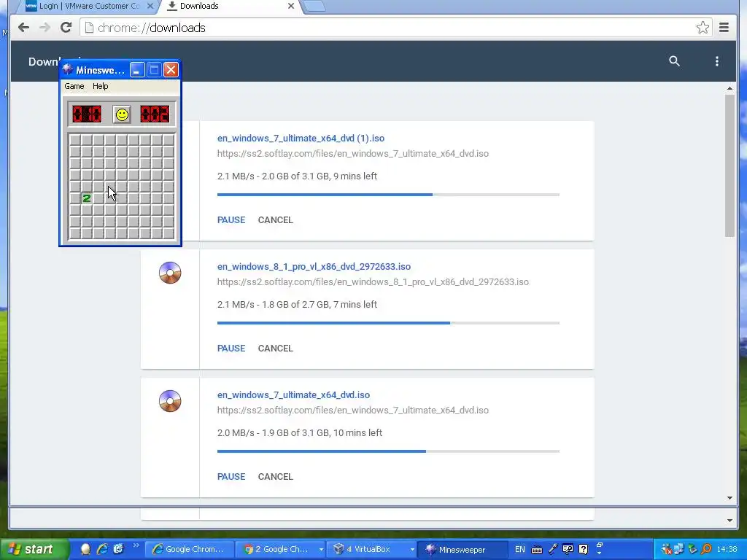Click the revealed green 2 cell in Minesweeper
The width and height of the screenshot is (747, 560).
point(86,198)
